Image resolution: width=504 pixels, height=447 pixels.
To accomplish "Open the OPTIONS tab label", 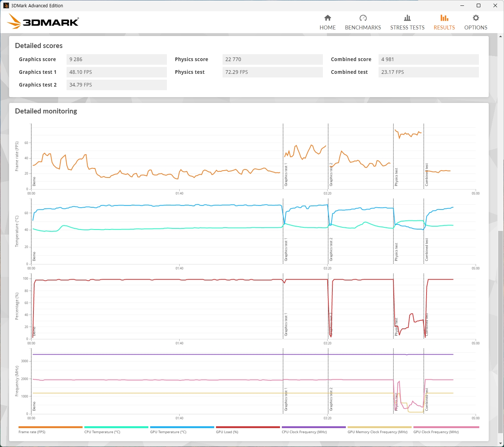I will coord(476,28).
